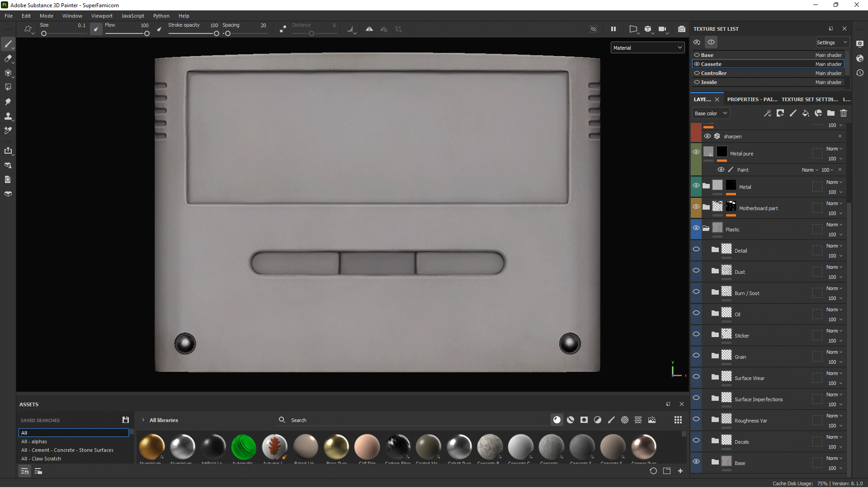Image resolution: width=868 pixels, height=488 pixels.
Task: Toggle visibility of the Metal pure layer
Action: [696, 152]
